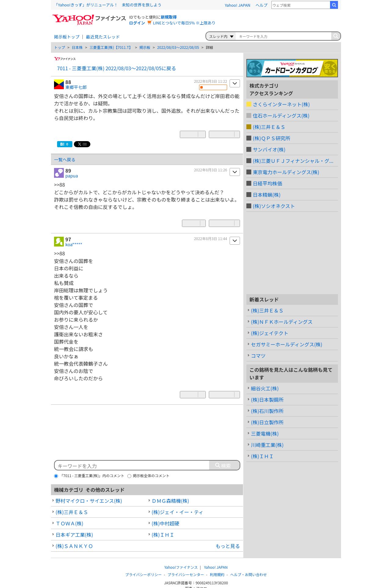Open the スレッド内 search scope dropdown
Screen dimensions: 392x588
point(221,36)
